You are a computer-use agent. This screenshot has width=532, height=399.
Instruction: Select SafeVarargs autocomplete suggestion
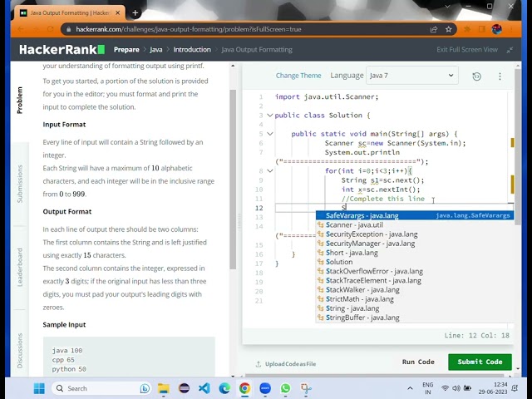tap(415, 215)
